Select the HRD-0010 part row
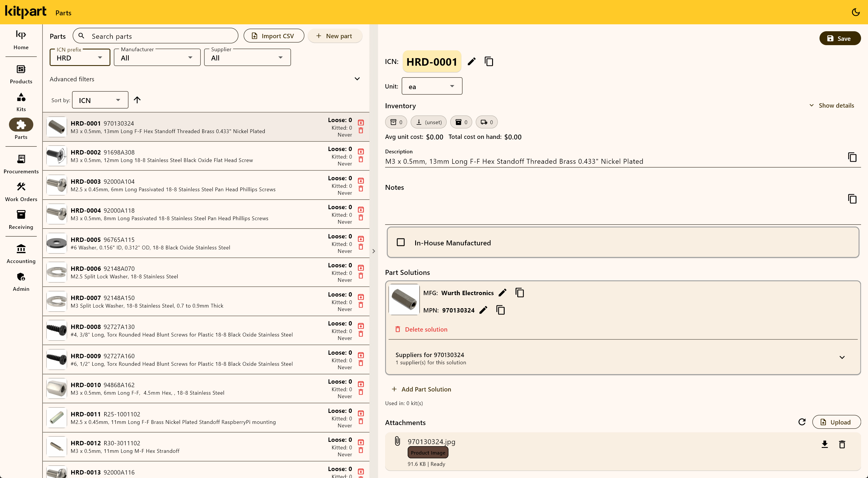868x478 pixels. tap(206, 389)
